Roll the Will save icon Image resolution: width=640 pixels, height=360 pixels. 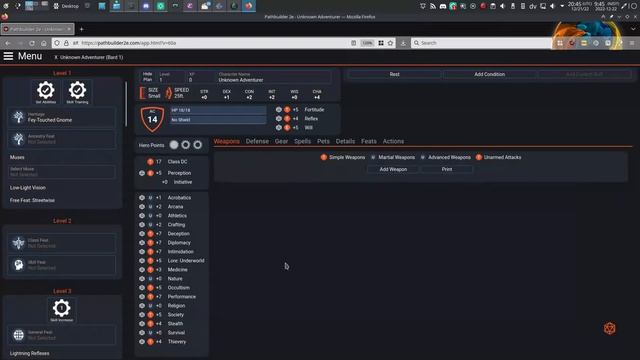278,127
